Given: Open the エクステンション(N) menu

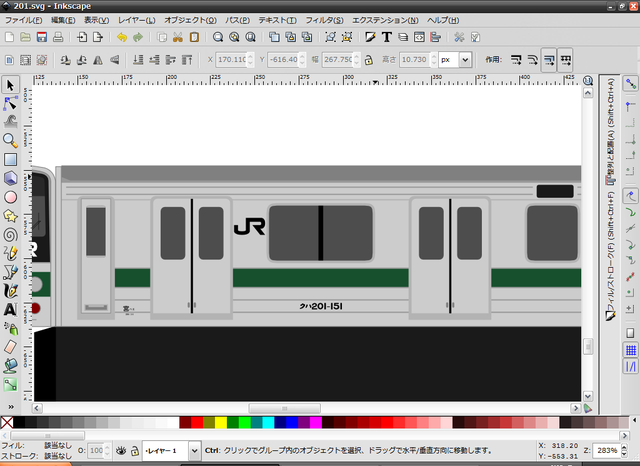Looking at the screenshot, I should (385, 20).
